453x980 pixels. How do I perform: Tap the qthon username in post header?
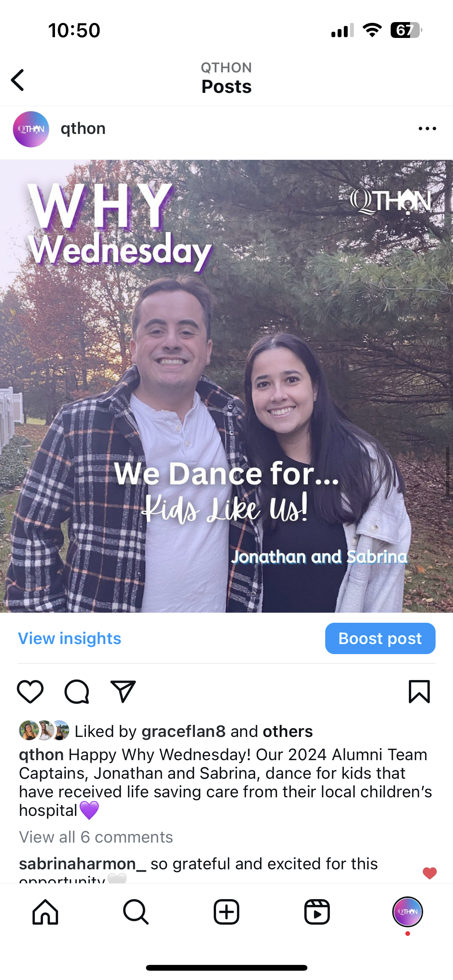(83, 128)
